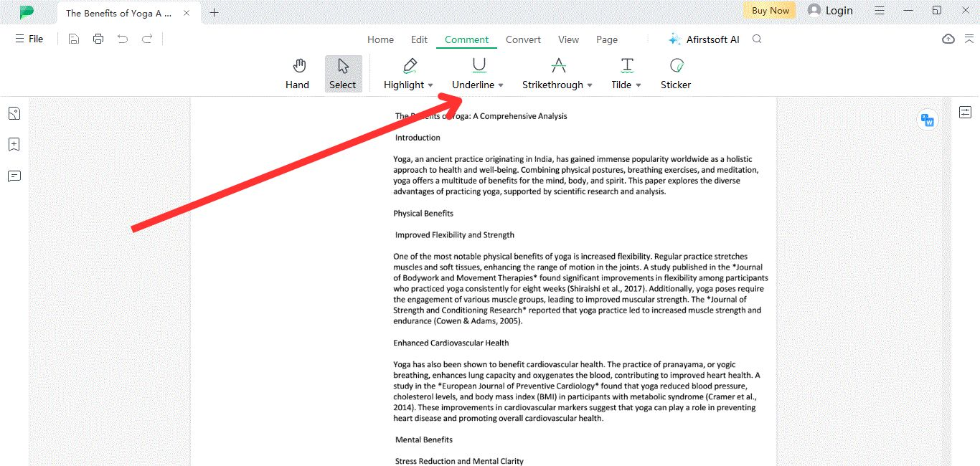Click the Strikethrough tool icon
980x466 pixels.
point(558,66)
